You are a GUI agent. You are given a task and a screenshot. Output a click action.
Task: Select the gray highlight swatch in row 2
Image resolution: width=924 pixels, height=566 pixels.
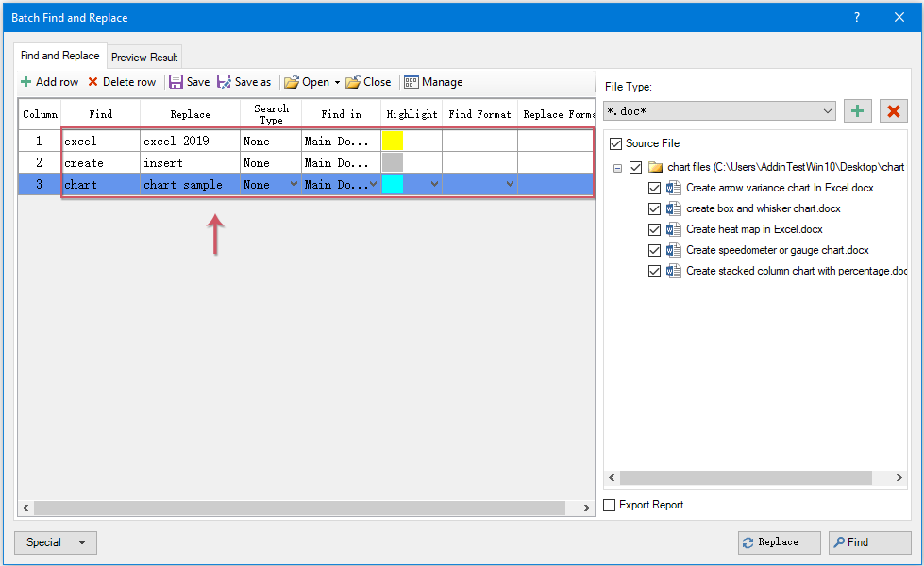point(393,162)
